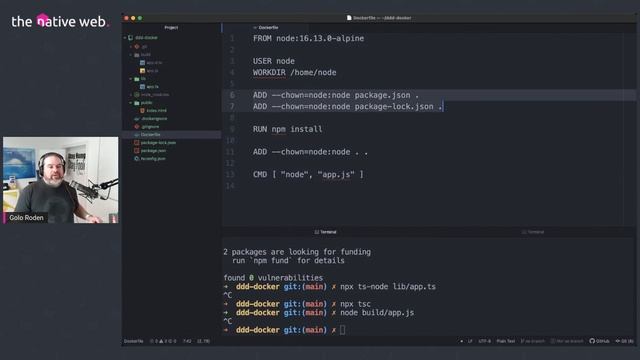The height and width of the screenshot is (360, 640).
Task: Open package-lock.json in the project tree
Action: (158, 143)
